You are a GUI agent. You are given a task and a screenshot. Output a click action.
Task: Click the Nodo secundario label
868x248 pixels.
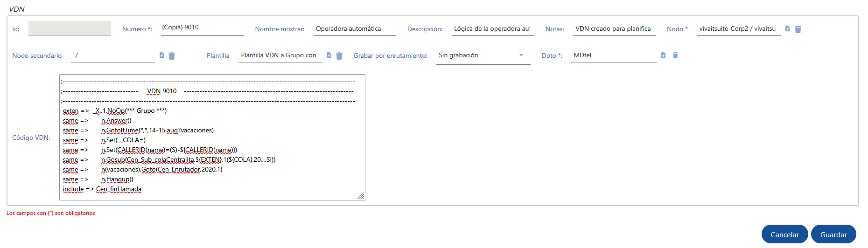pos(37,55)
